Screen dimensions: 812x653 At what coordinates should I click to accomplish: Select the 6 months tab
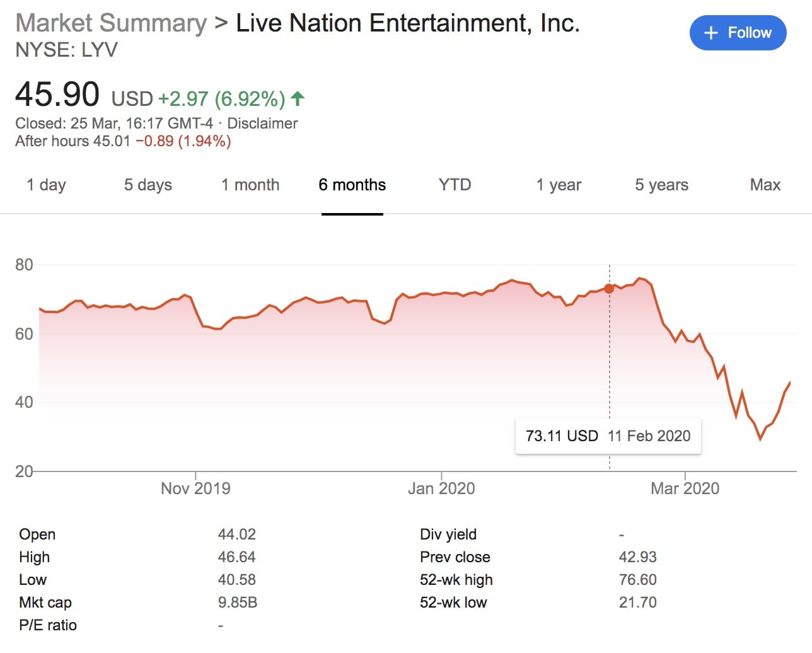pos(352,185)
